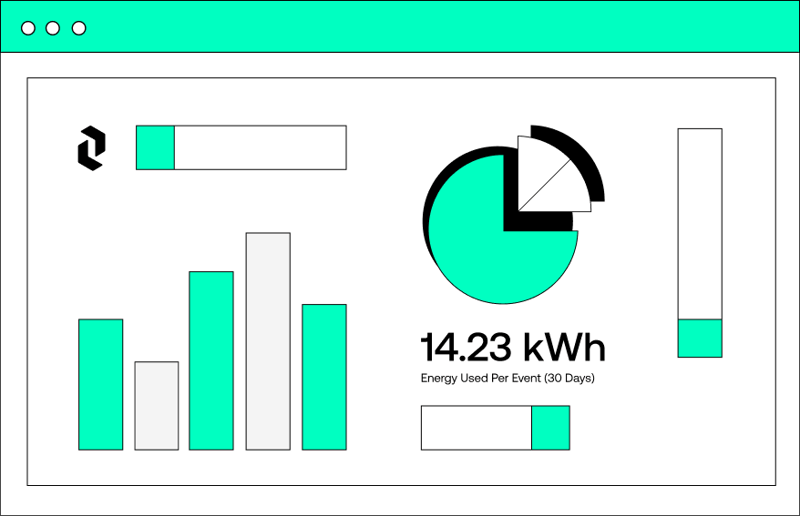The width and height of the screenshot is (800, 516).
Task: Select the short gray bar in the chart
Action: tap(157, 406)
